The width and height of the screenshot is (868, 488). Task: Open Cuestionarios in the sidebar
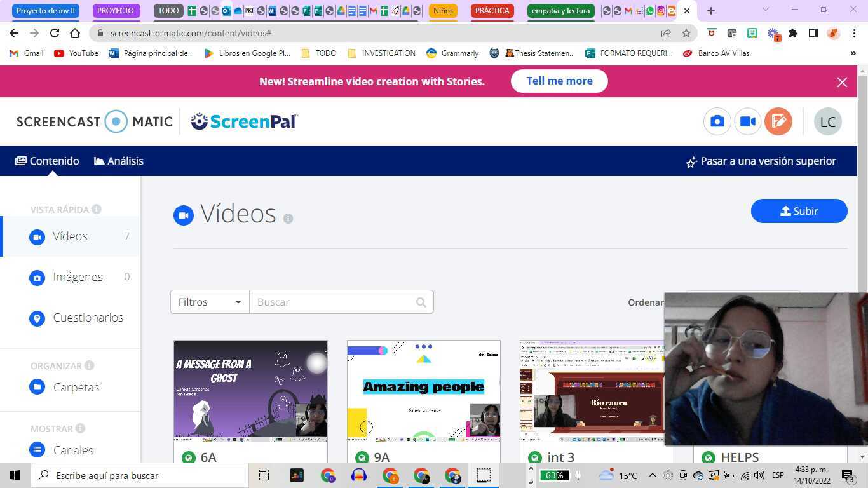[88, 318]
